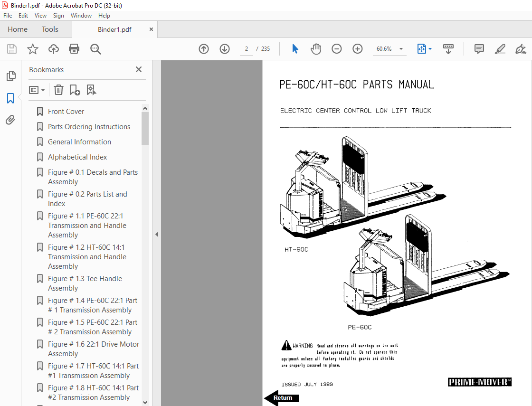Image resolution: width=532 pixels, height=406 pixels.
Task: Open Parts Ordering Instructions bookmark
Action: [89, 127]
